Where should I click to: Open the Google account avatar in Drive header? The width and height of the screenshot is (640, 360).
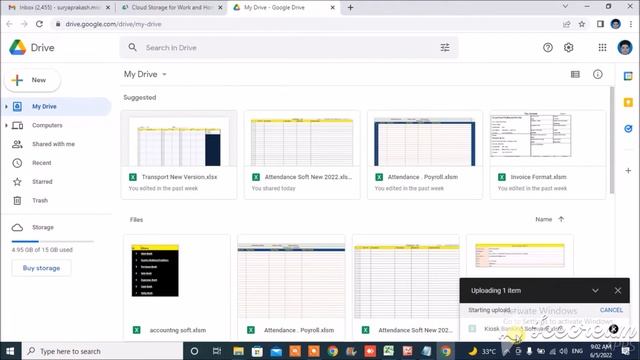[x=624, y=48]
